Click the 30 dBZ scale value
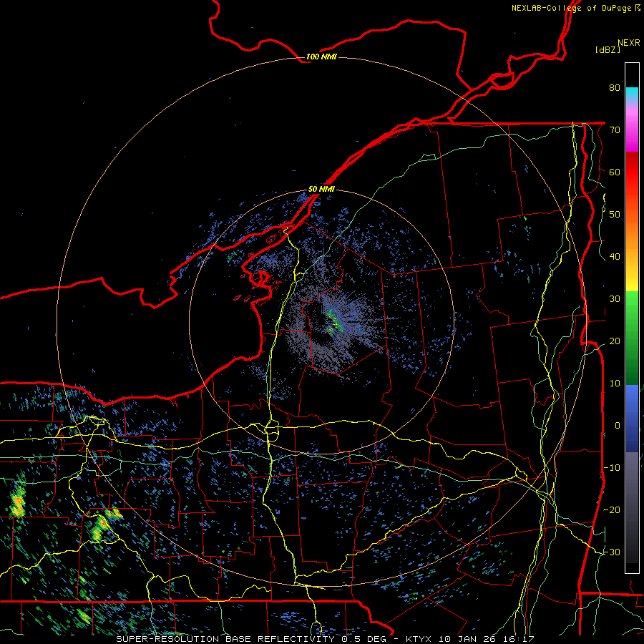This screenshot has height=644, width=644. [x=615, y=298]
